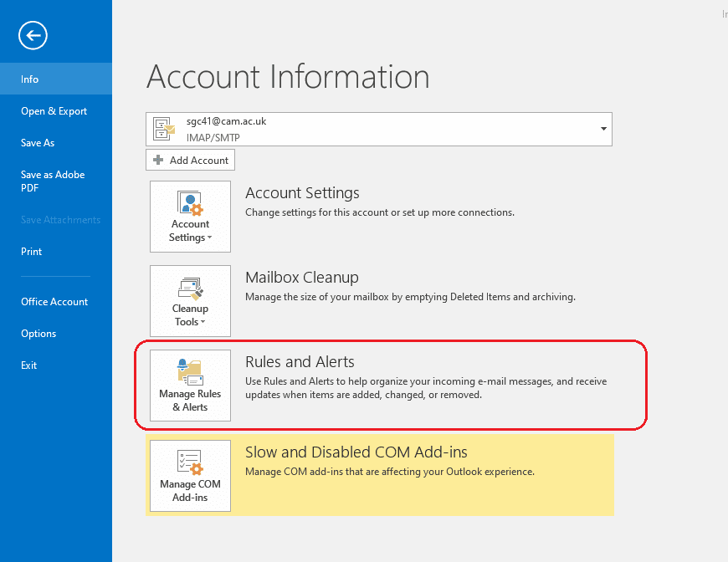This screenshot has width=728, height=562.
Task: Switch to the Info tab
Action: [29, 79]
